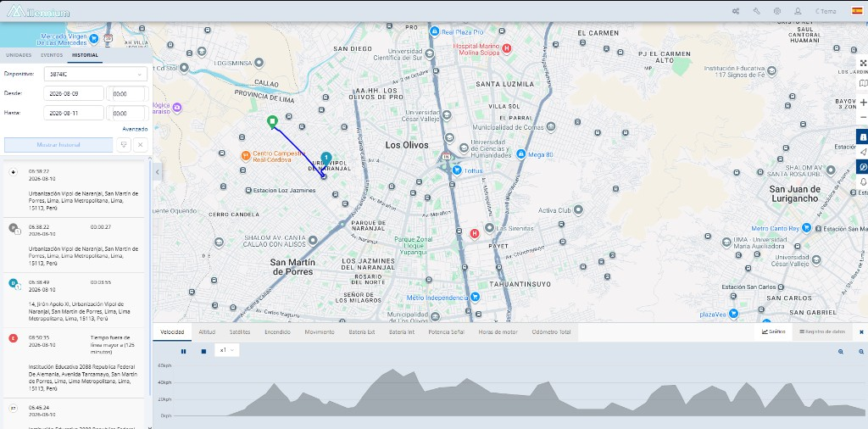The image size is (868, 429).
Task: Open the shared gears settings icon in header
Action: 736,11
